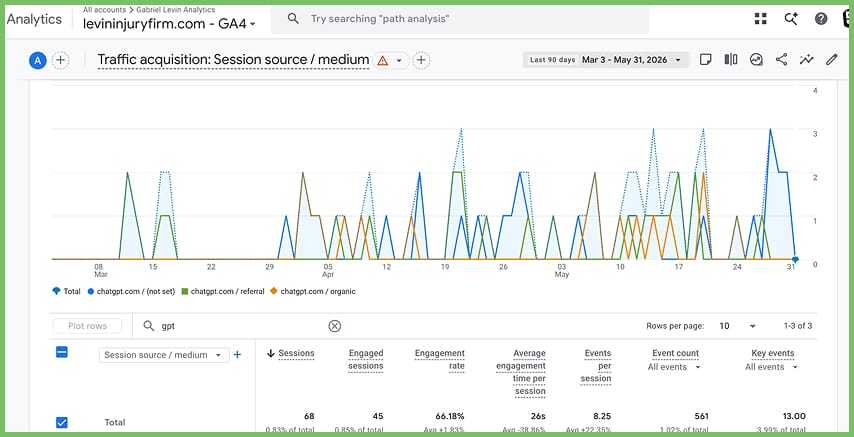Open the AI search sparkle icon
The height and width of the screenshot is (437, 854).
[x=791, y=19]
